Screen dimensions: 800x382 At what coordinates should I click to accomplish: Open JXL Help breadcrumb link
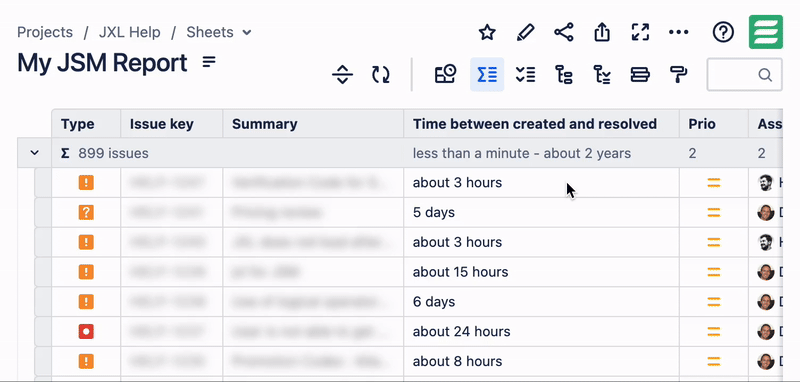pyautogui.click(x=130, y=33)
